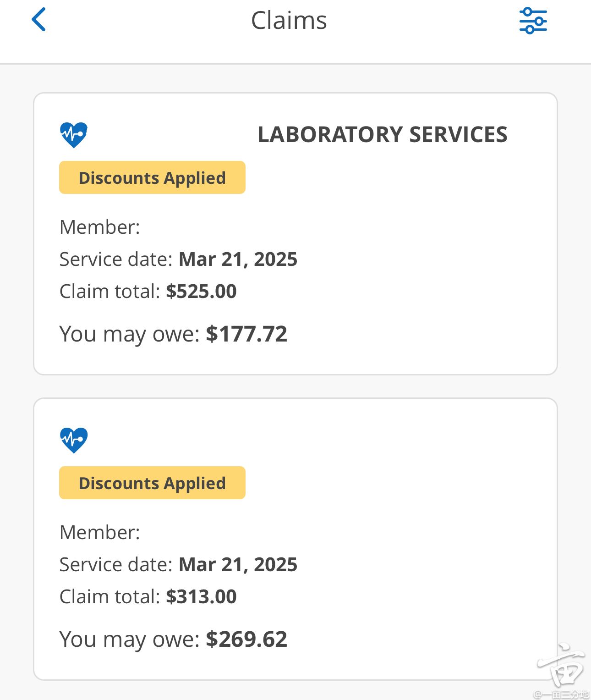Tap Service date in second claim card

178,564
